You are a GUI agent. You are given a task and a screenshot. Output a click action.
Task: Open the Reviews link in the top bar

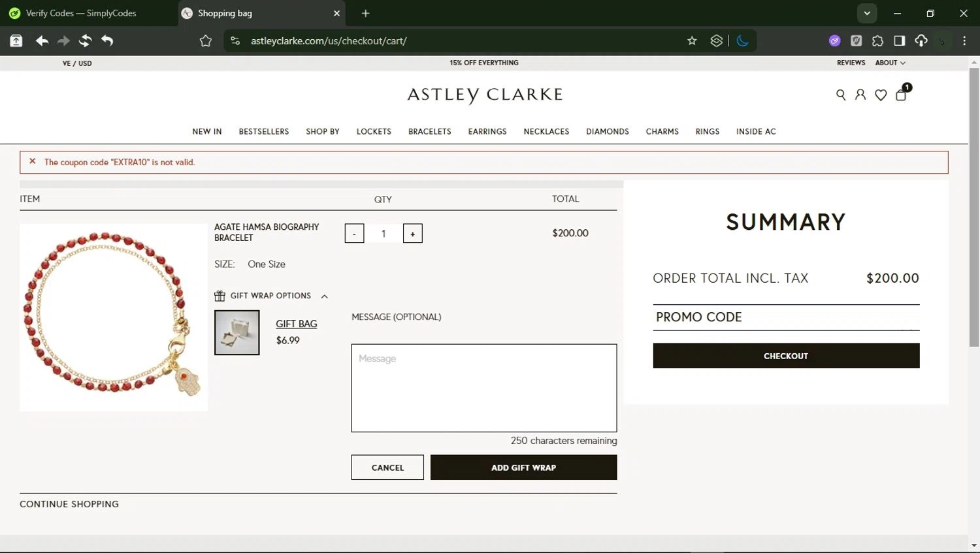(x=851, y=63)
